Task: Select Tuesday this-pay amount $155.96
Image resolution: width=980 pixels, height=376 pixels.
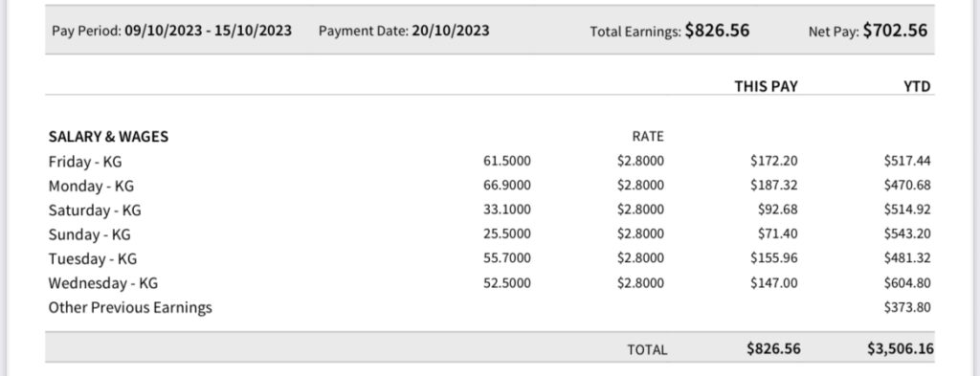Action: [774, 258]
